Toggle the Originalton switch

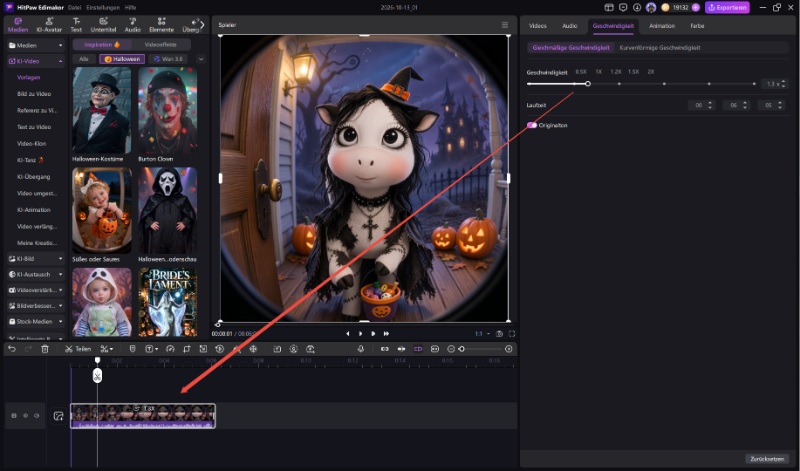point(532,125)
